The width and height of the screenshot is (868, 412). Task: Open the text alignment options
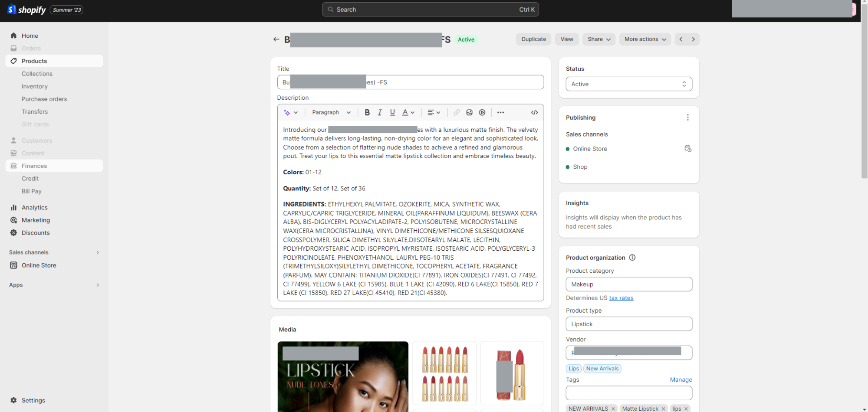click(434, 113)
